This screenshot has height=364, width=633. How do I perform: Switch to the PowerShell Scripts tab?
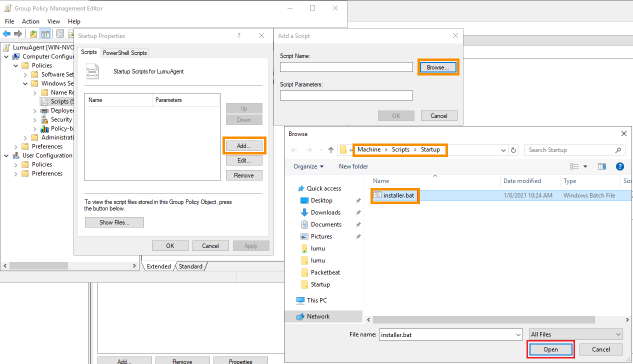click(124, 52)
